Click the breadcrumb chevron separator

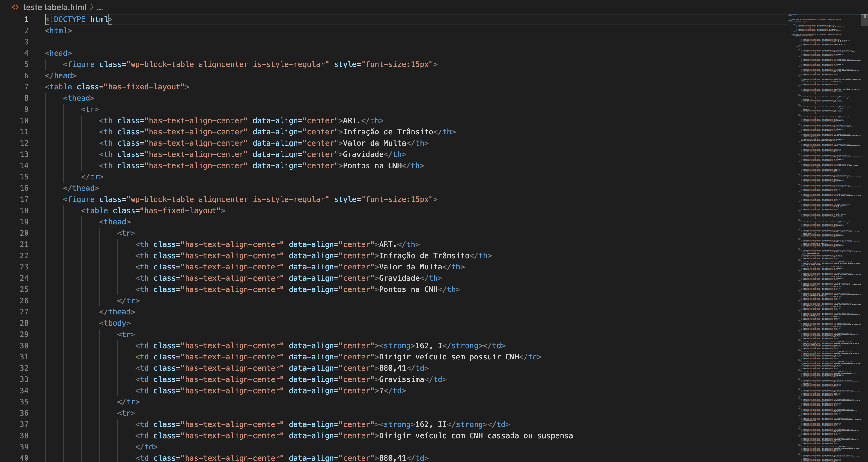(92, 7)
